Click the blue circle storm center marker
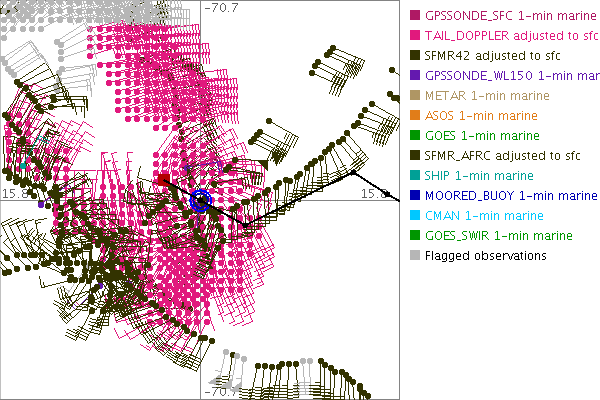 (201, 201)
